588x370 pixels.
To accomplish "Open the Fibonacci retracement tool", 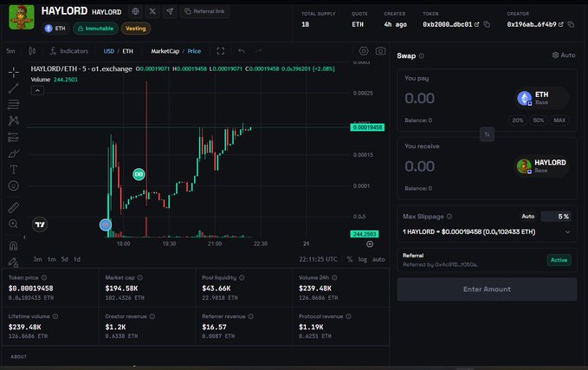I will [14, 104].
